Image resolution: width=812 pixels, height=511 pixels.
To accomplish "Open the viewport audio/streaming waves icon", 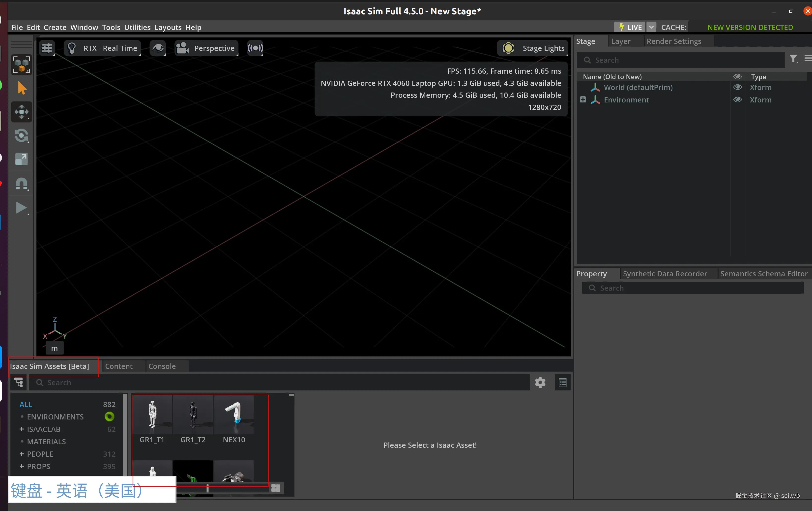I will click(x=255, y=48).
